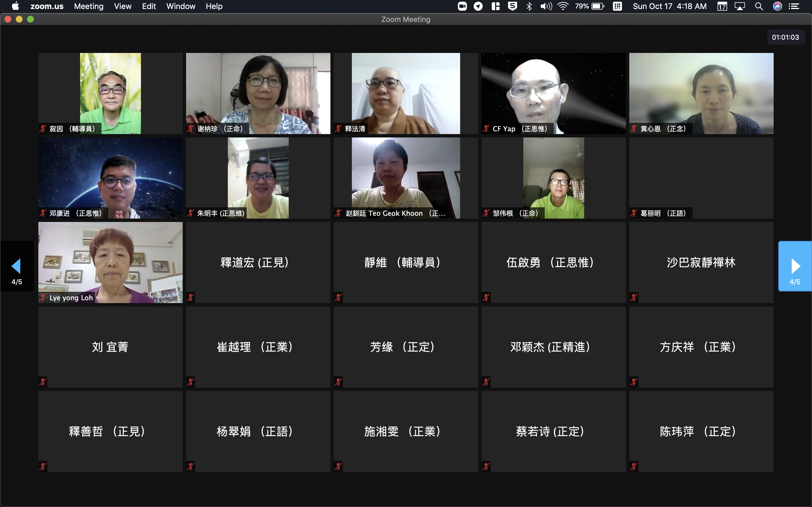Click the meeting timer 01:01:03

(785, 37)
